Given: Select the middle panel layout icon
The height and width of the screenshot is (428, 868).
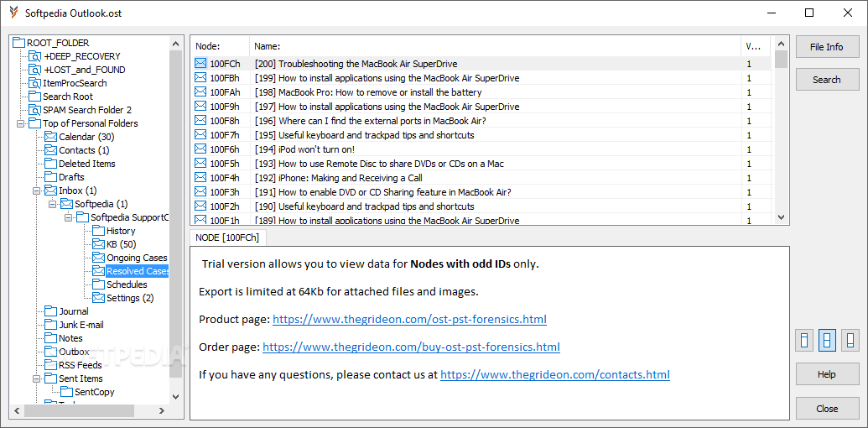Looking at the screenshot, I should (827, 340).
